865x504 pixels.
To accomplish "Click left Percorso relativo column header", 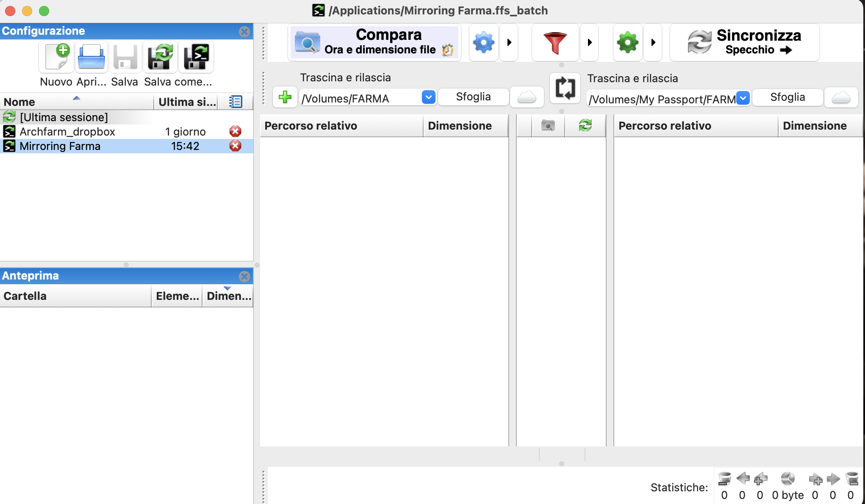I will tap(341, 126).
